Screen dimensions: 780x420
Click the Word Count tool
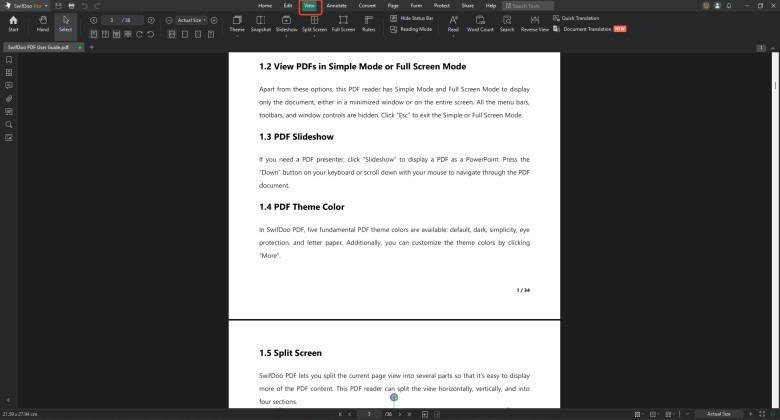[480, 23]
